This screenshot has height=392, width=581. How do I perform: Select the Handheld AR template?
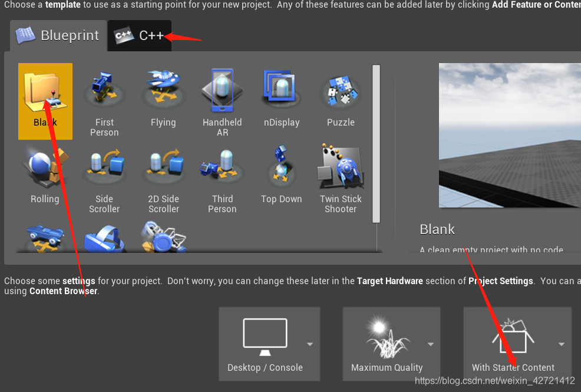click(222, 101)
